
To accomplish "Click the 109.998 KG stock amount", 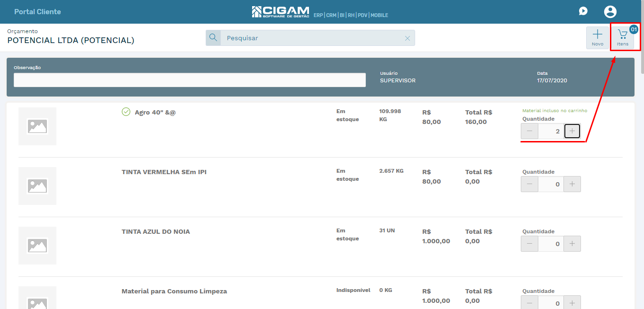I will click(390, 115).
